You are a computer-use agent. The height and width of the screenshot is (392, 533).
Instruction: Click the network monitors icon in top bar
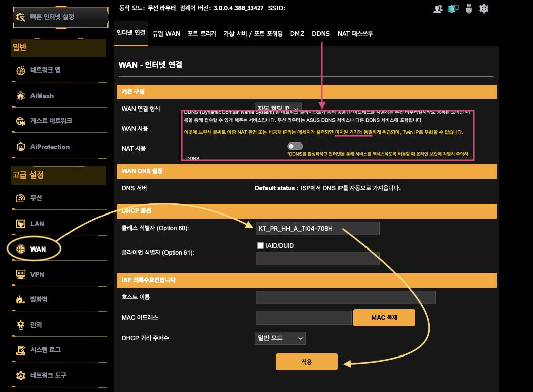pos(453,9)
